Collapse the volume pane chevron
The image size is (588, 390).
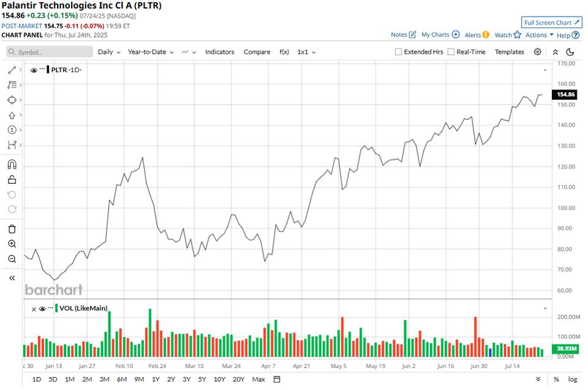click(x=545, y=309)
